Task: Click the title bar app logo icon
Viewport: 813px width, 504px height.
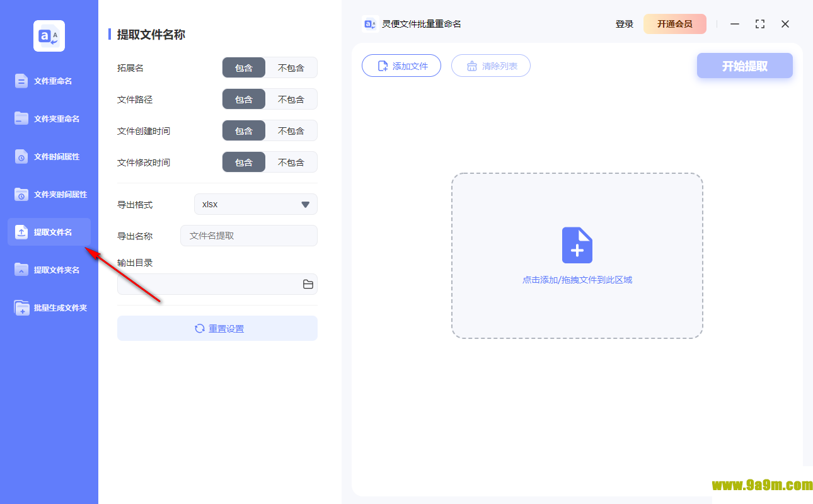Action: point(370,24)
